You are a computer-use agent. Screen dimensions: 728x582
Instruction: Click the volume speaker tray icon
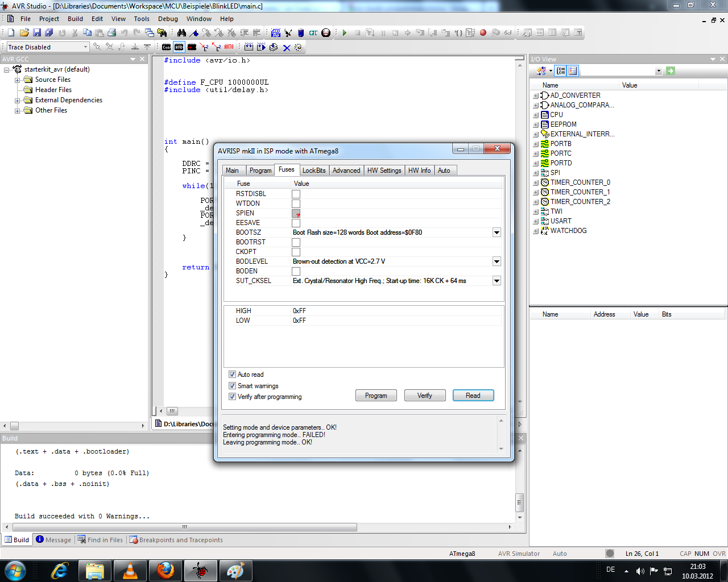click(640, 571)
